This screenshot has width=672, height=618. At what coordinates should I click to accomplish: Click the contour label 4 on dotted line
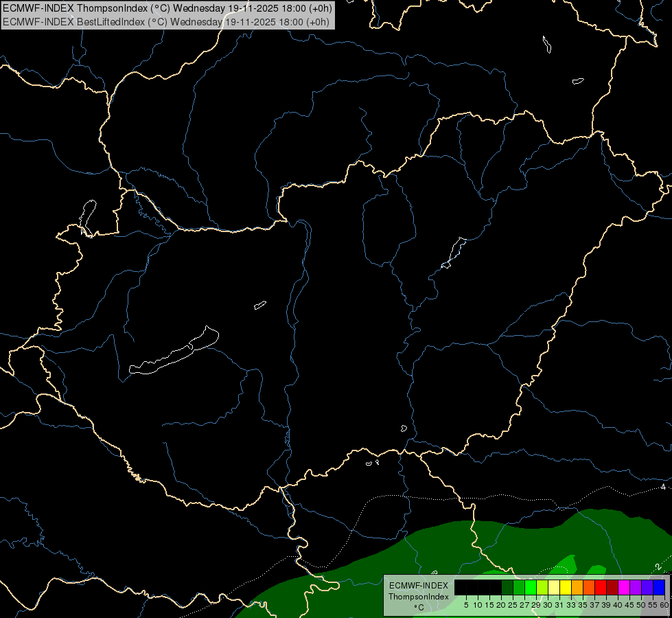663,487
